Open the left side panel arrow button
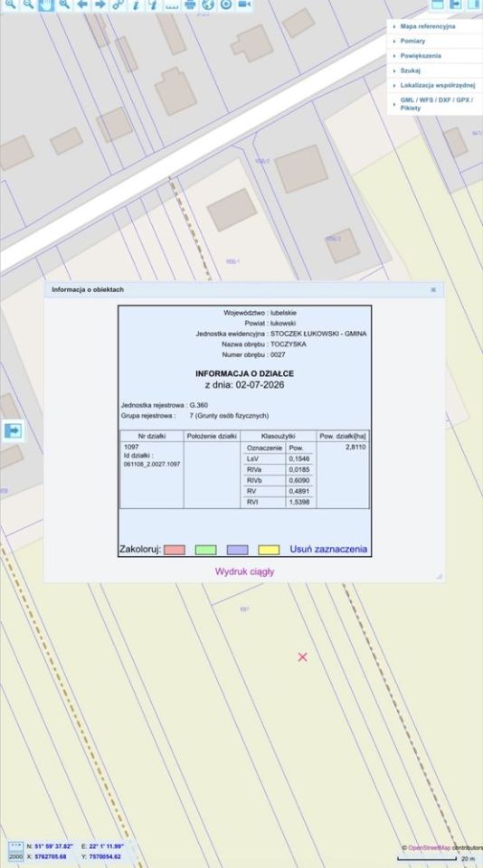 [13, 430]
